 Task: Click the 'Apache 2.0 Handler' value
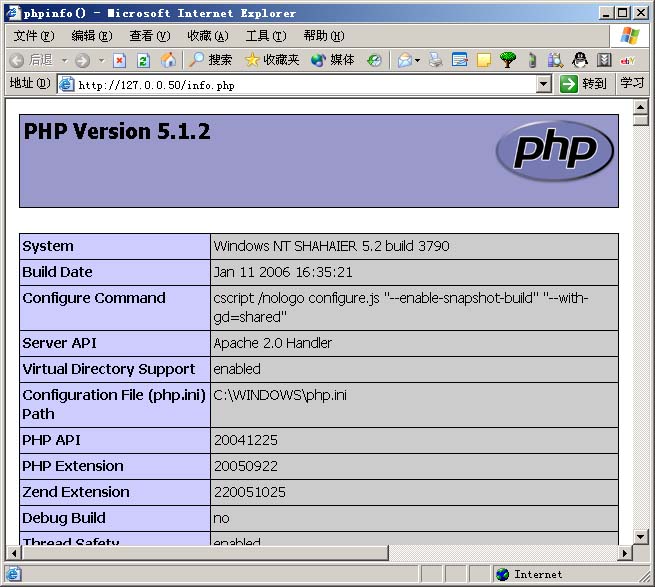272,343
